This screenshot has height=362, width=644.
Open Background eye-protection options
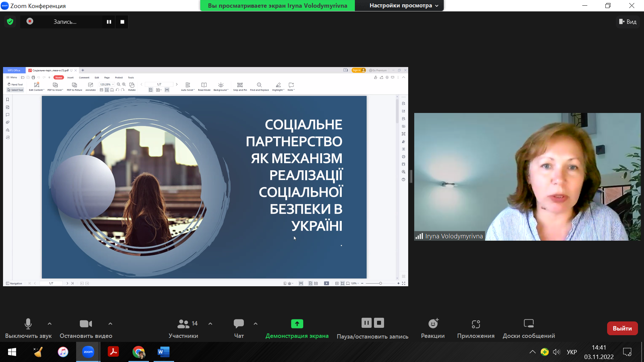pos(221,87)
